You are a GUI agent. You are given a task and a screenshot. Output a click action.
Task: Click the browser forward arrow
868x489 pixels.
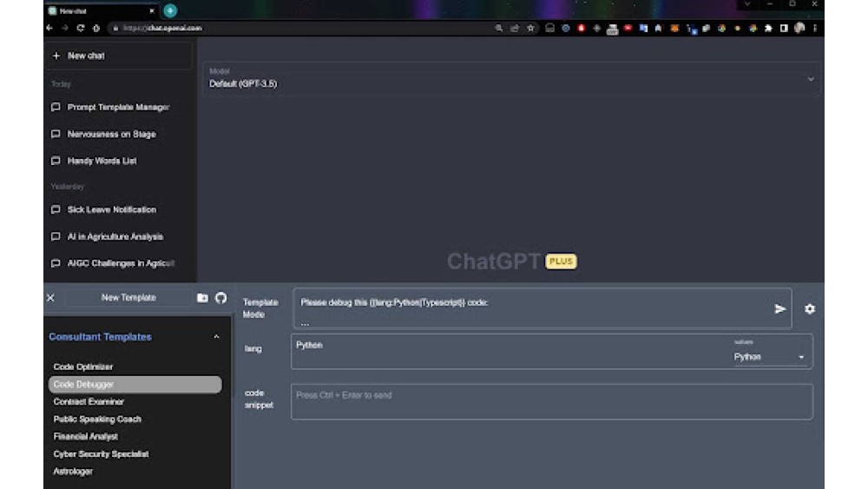65,28
